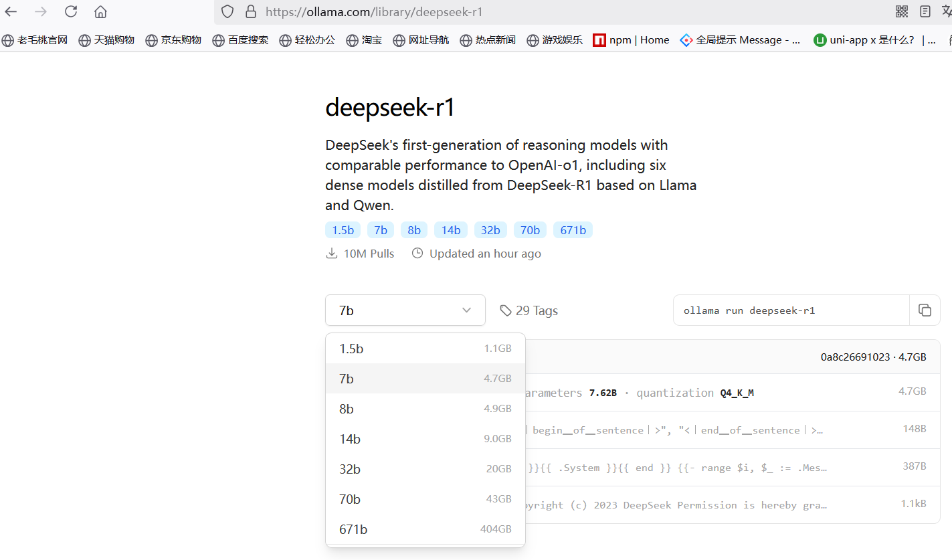Go back with the browser back arrow
The image size is (952, 560).
(11, 11)
